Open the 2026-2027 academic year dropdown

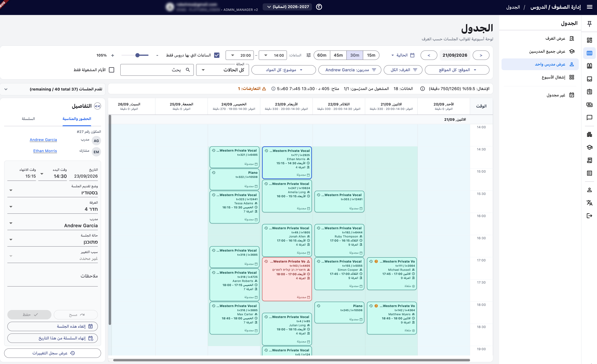click(287, 7)
